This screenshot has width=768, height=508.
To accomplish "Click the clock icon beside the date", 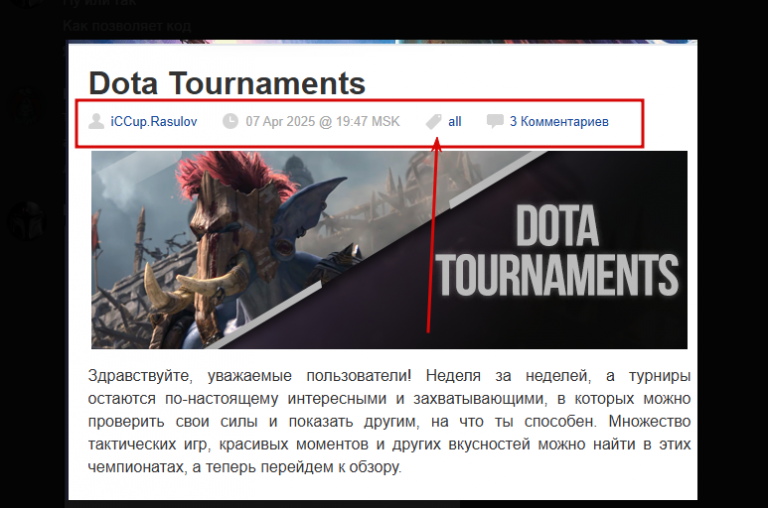I will [230, 121].
